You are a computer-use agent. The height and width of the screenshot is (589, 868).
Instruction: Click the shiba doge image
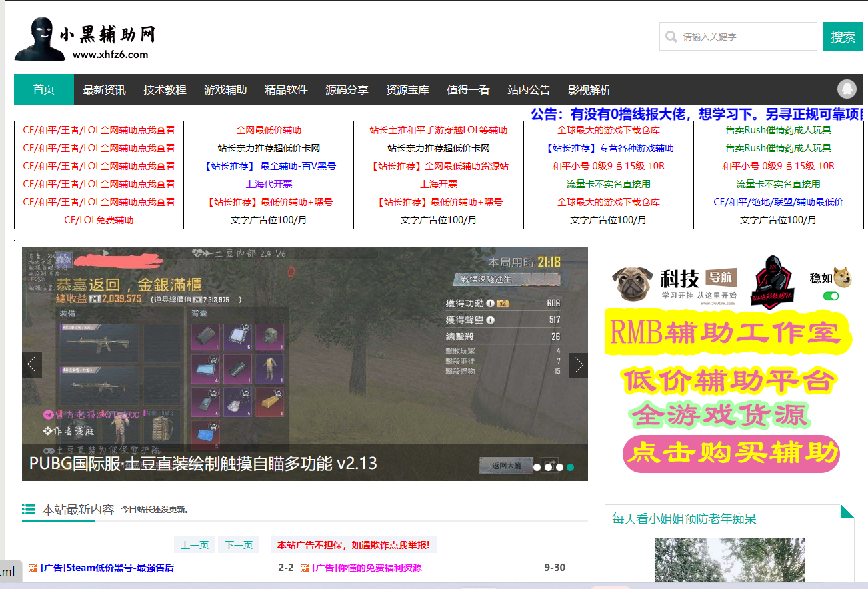click(x=844, y=277)
